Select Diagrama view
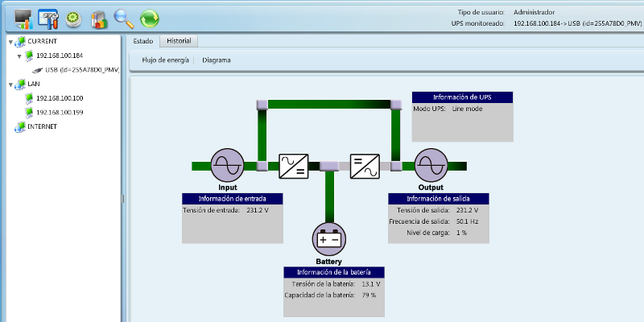The image size is (644, 322). tap(217, 60)
